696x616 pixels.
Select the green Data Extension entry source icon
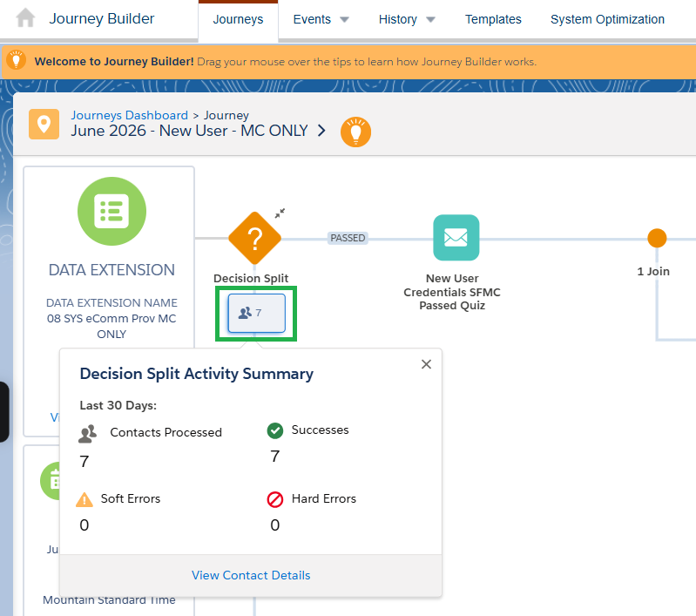point(111,212)
